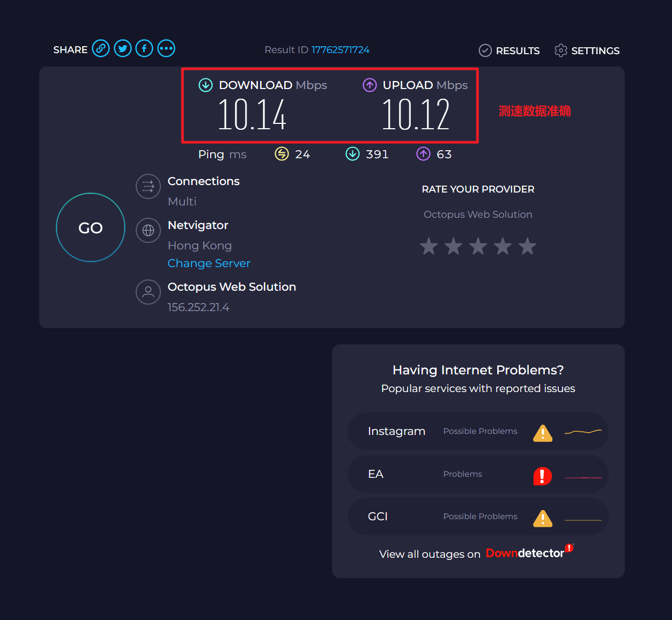Viewport: 672px width, 620px height.
Task: Click the Connections mode icon
Action: coord(148,187)
